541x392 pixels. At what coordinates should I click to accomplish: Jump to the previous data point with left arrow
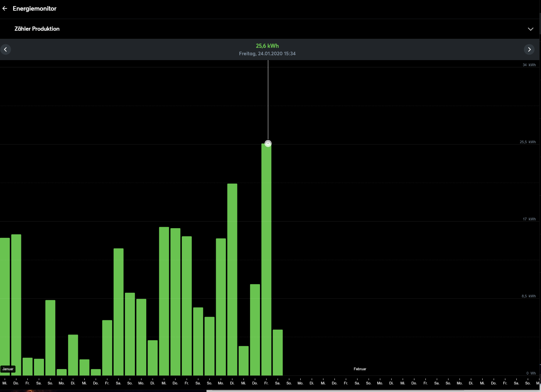point(5,49)
